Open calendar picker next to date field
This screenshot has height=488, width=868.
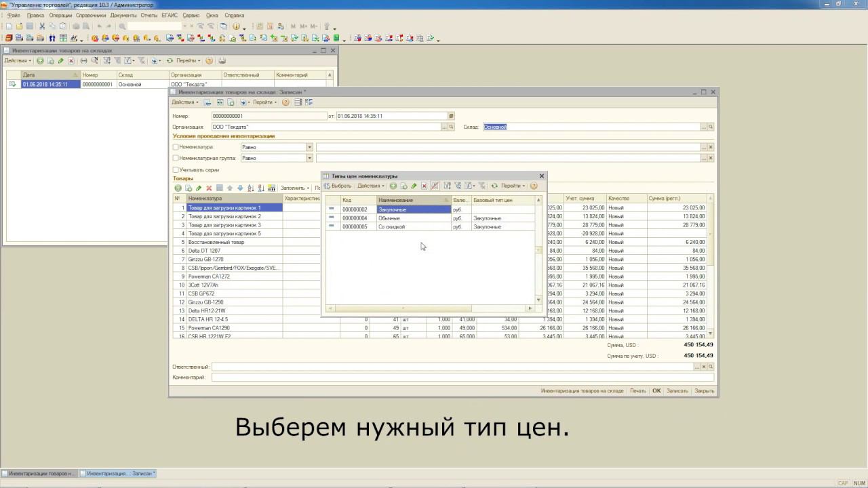point(451,116)
